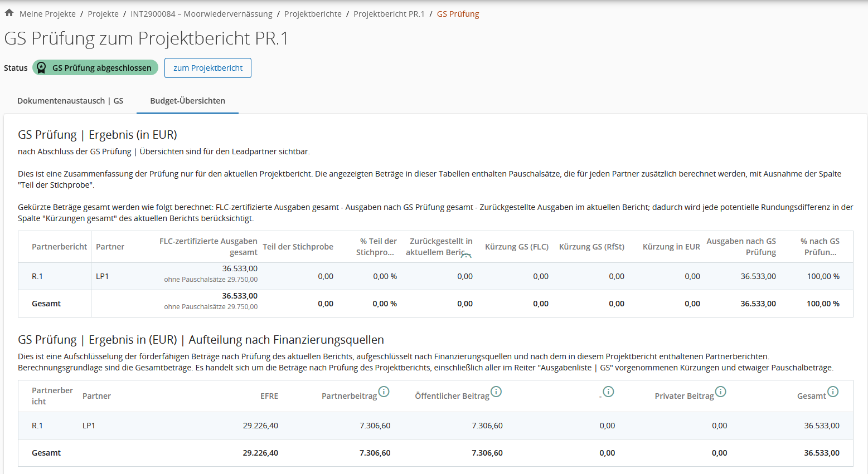Open INT2900084 – Moorwiedervernässung breadcrumb
The image size is (868, 474).
201,14
